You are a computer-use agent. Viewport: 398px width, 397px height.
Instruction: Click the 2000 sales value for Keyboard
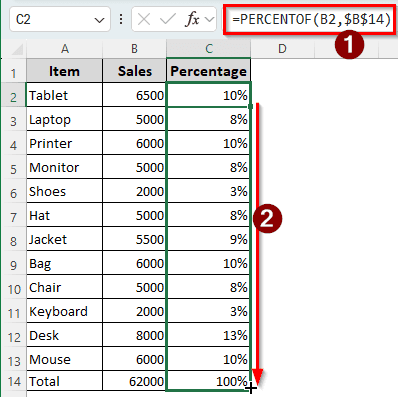134,311
